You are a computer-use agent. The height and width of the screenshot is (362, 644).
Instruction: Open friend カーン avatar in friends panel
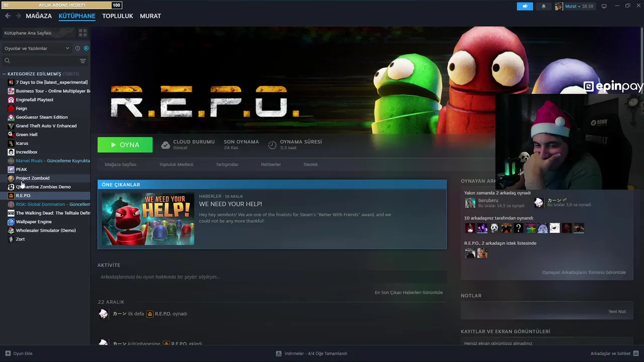(539, 203)
